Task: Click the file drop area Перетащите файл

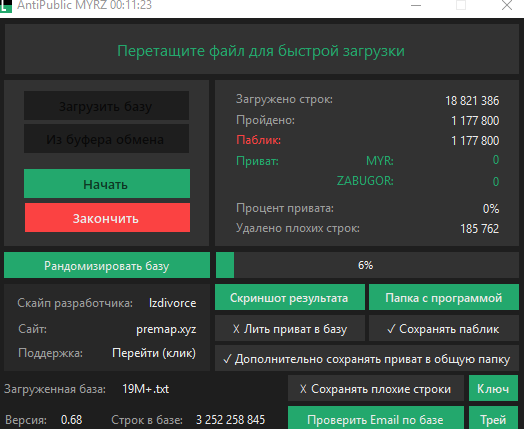Action: (262, 49)
